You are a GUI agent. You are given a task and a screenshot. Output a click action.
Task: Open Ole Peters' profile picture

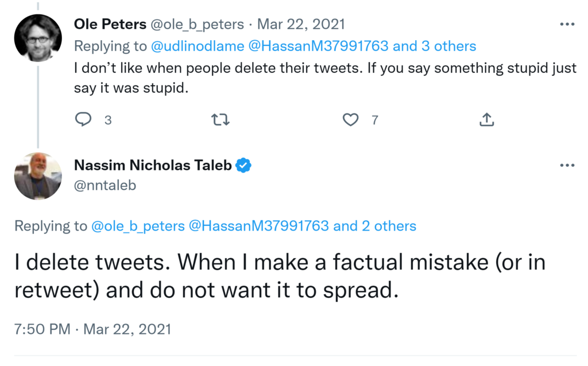(38, 38)
